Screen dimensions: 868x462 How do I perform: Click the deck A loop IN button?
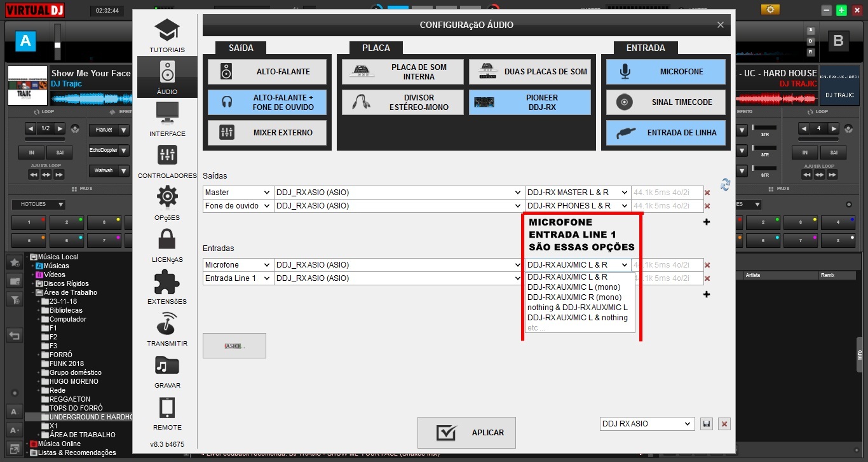tap(31, 153)
